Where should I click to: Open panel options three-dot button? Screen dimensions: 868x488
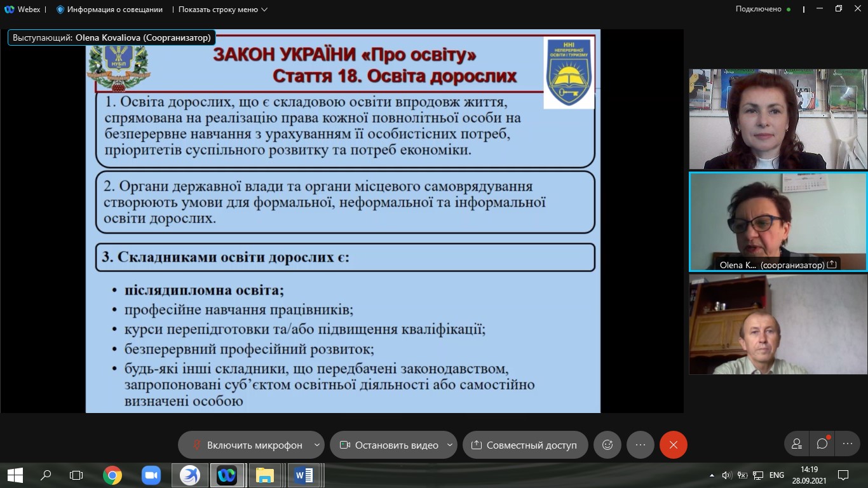[x=848, y=444]
